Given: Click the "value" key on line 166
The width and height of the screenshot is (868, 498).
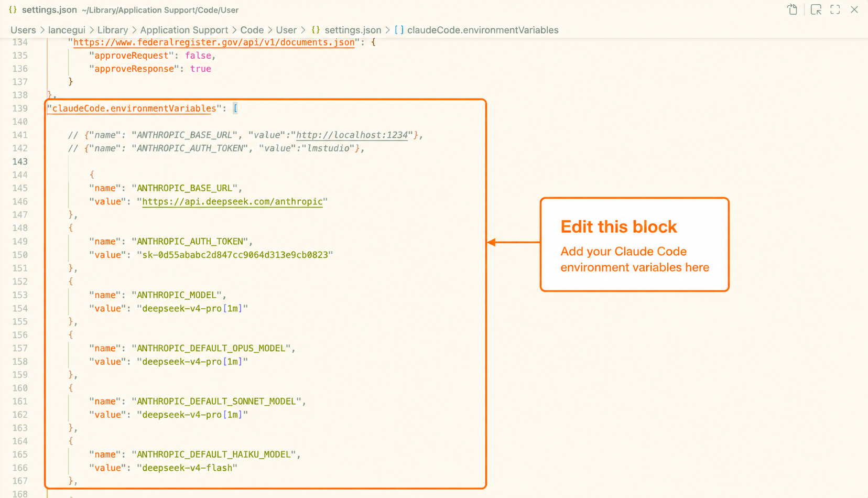Looking at the screenshot, I should coord(107,468).
